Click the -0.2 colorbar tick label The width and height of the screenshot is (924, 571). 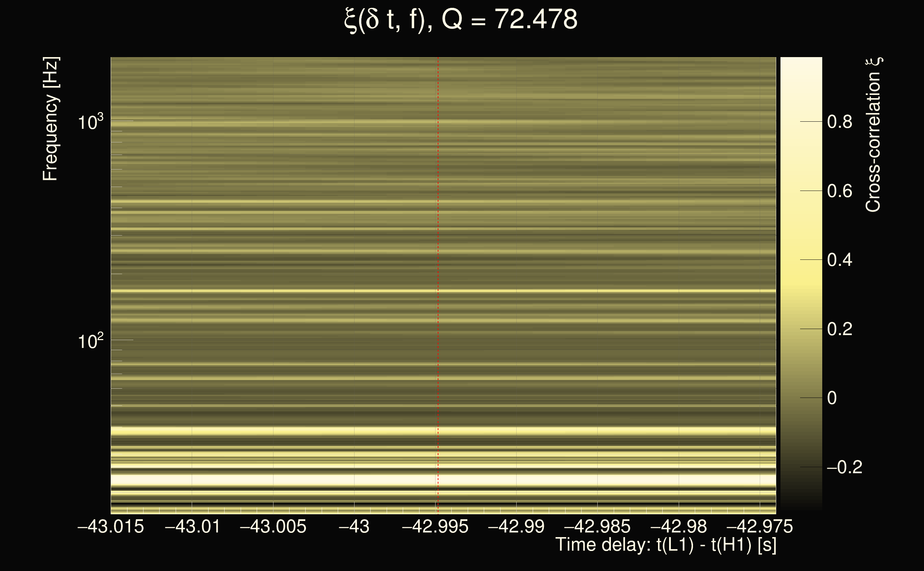pos(844,468)
